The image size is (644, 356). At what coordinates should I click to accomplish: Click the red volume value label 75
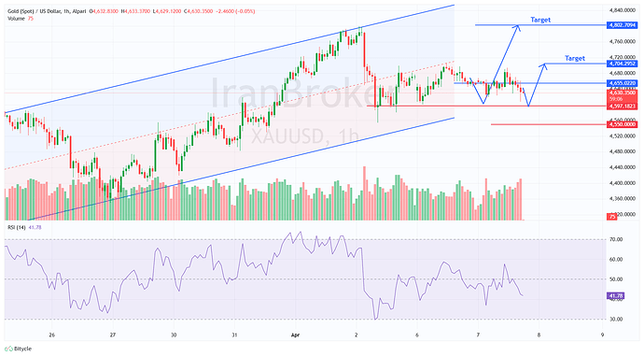(612, 217)
